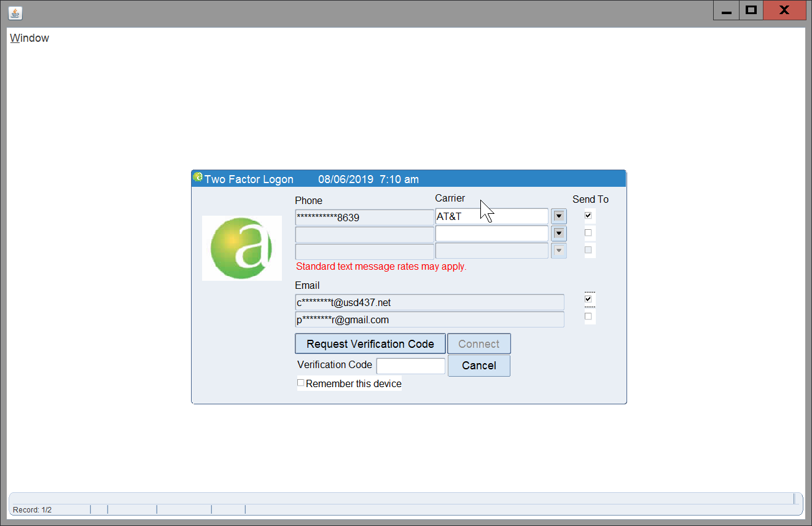The image size is (812, 526).
Task: Enable Remember this device checkbox
Action: point(301,383)
